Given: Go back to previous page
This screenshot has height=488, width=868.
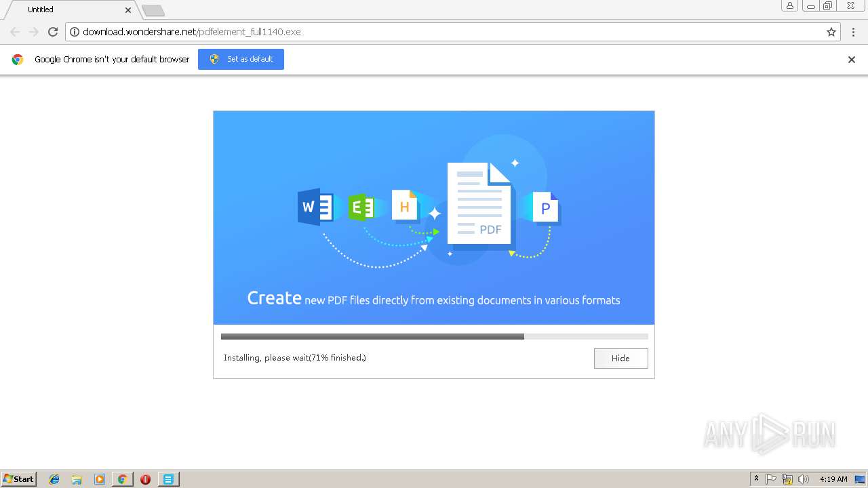Looking at the screenshot, I should point(15,32).
